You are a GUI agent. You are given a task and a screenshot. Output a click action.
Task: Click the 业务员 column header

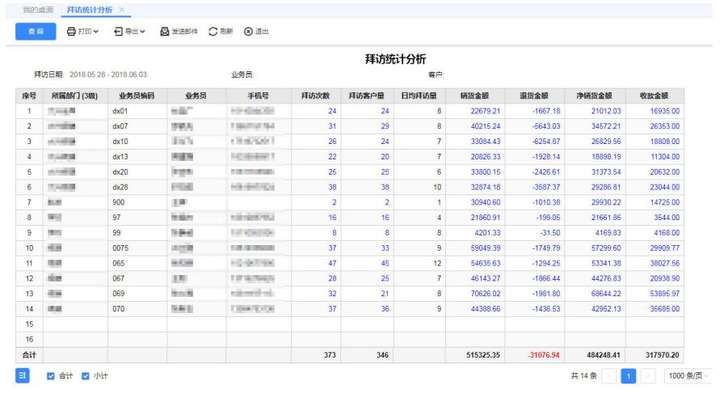tap(196, 96)
